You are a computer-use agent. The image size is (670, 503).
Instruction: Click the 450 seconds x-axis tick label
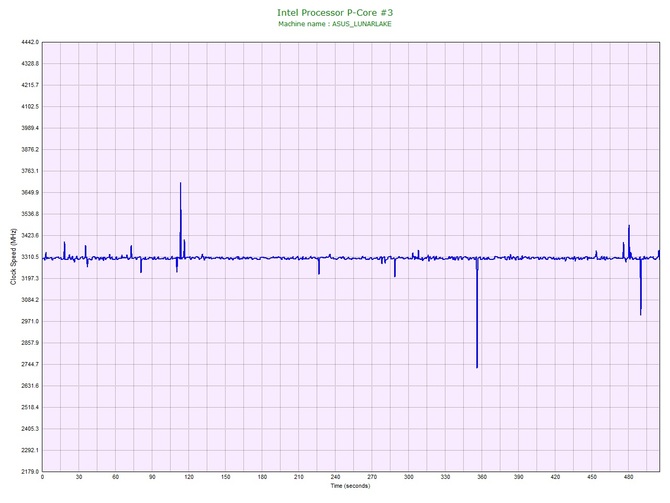(592, 477)
